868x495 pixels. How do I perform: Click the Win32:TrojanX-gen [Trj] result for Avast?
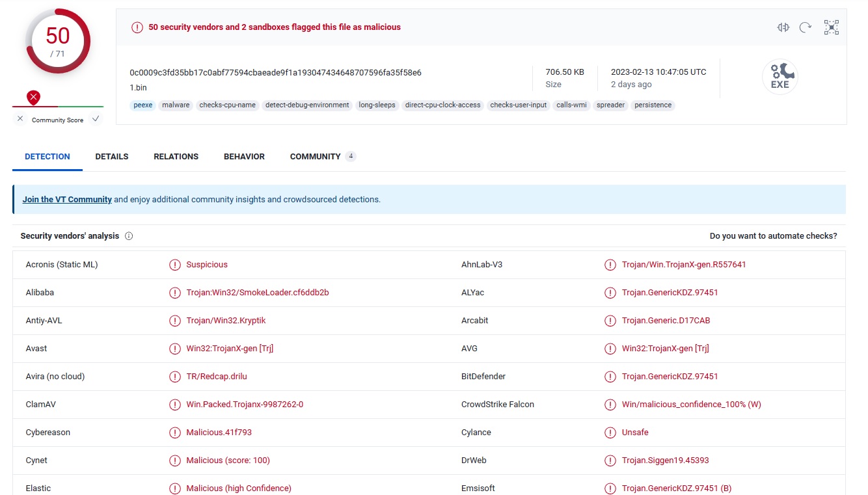coord(230,349)
